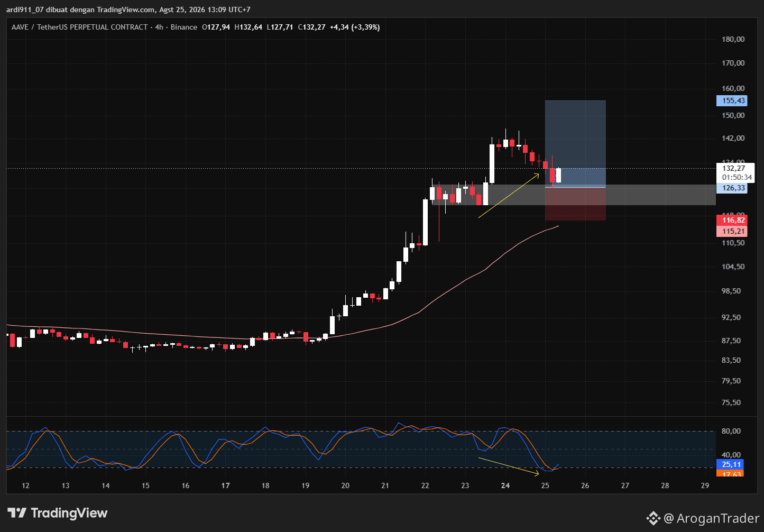
Task: Click the blue 25,11 stochastic value label
Action: (730, 464)
